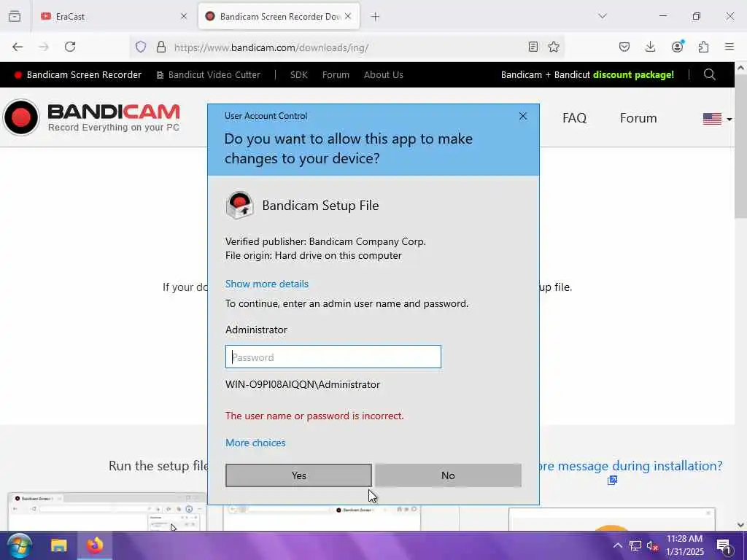Click the Firefox taskbar icon
Screen dimensions: 747x560
pos(95,545)
